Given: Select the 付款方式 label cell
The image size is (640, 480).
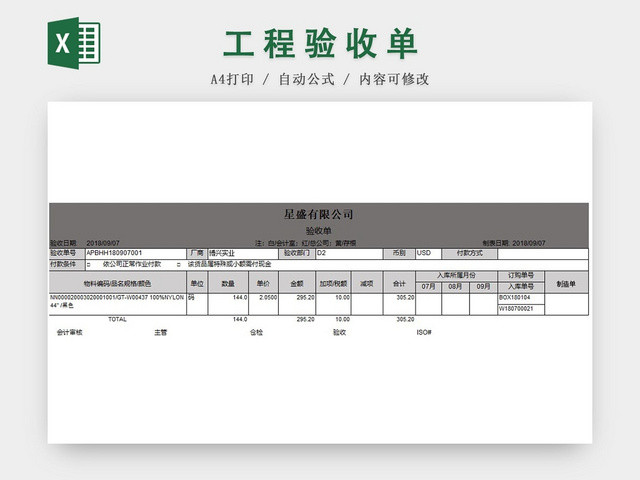Looking at the screenshot, I should coord(469,253).
